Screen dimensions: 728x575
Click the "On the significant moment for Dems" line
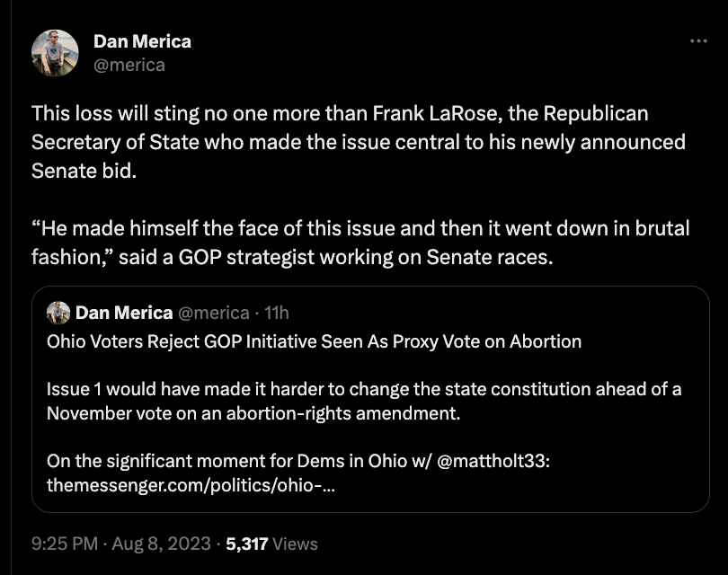tap(207, 461)
